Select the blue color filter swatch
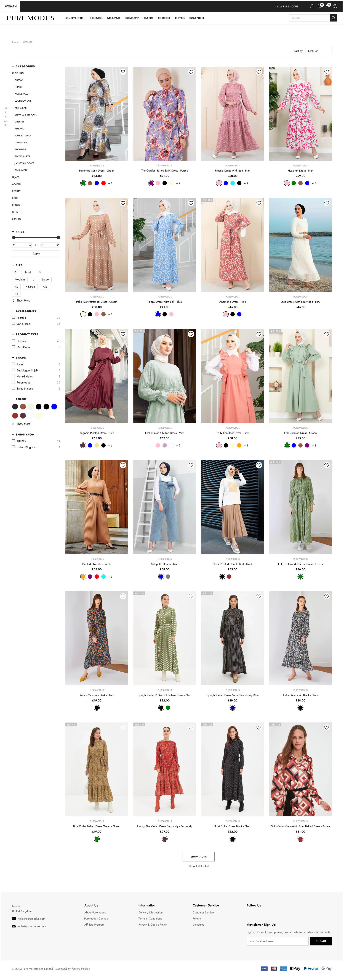Screen dimensions: 344x980 tap(54, 407)
